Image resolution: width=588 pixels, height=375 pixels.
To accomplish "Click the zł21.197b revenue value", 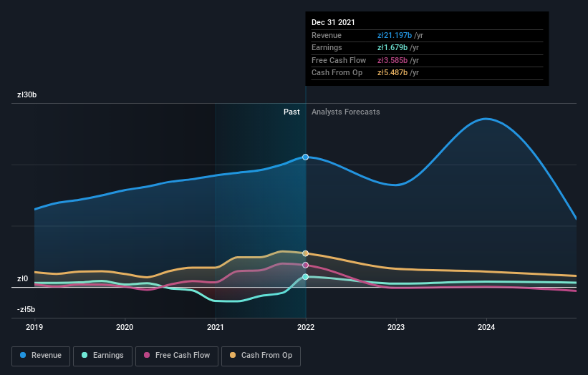I will (x=395, y=35).
